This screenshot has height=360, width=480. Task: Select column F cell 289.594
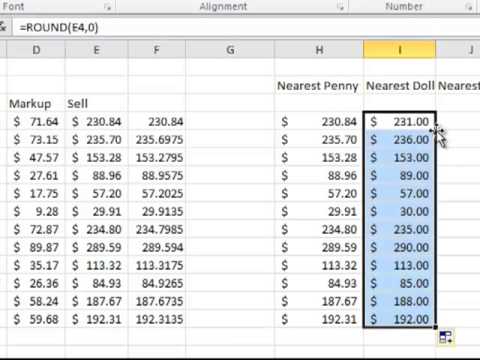point(156,248)
